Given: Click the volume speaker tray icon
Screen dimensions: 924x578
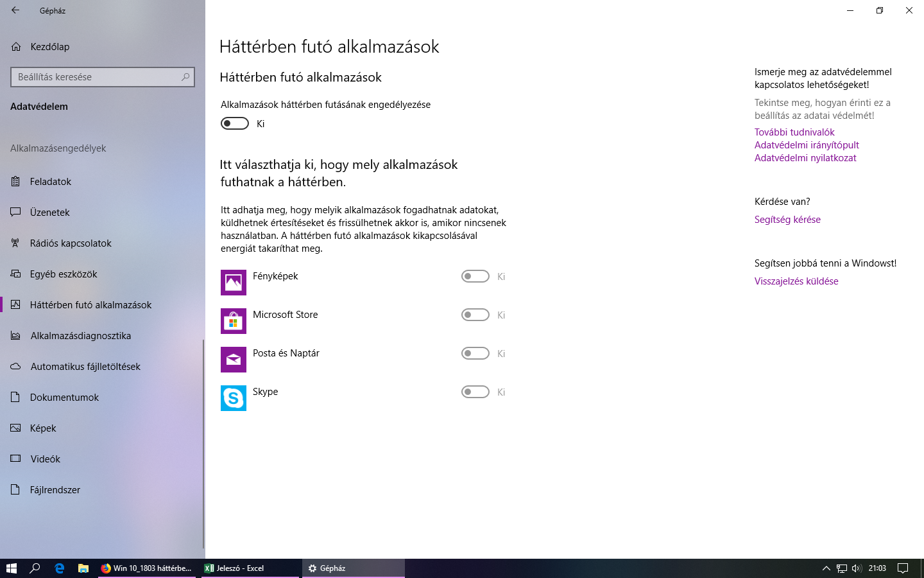Looking at the screenshot, I should pos(857,568).
